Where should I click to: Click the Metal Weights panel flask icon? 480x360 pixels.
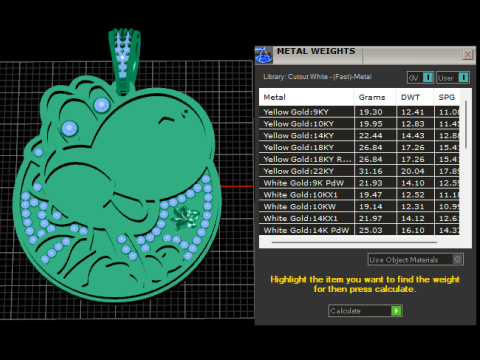[x=264, y=55]
